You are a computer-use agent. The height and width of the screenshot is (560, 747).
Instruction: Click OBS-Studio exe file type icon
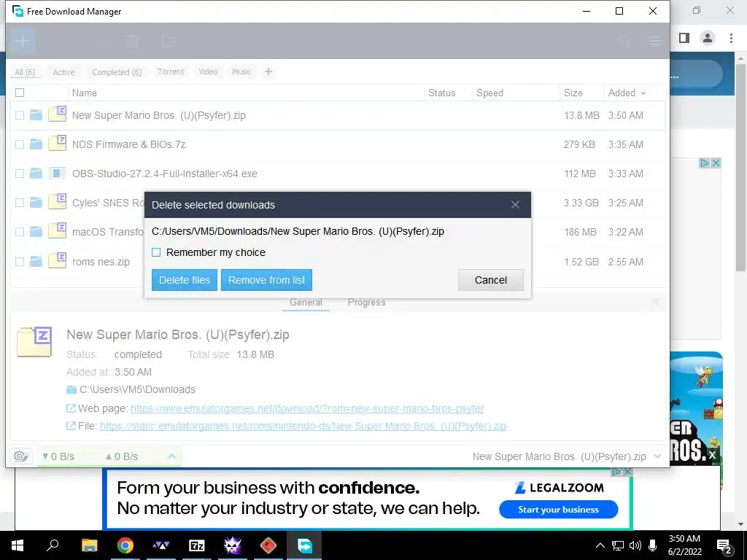[57, 174]
